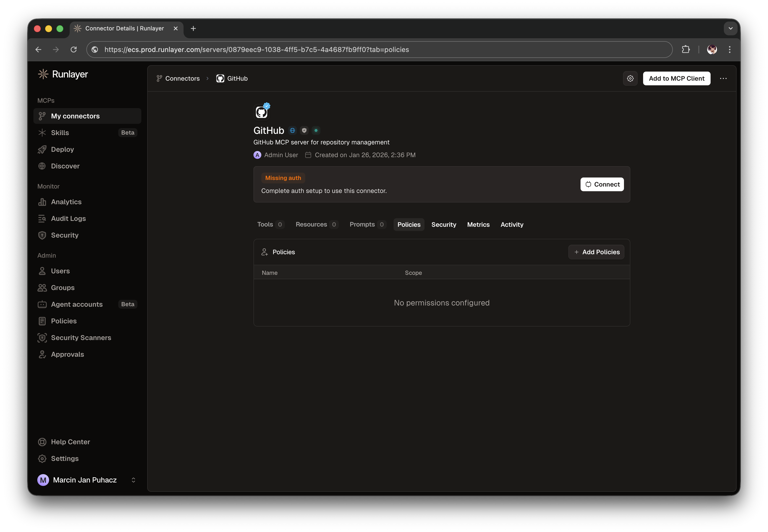Click the Runlayer logo in the sidebar
Screen dimensions: 768x532
click(63, 74)
